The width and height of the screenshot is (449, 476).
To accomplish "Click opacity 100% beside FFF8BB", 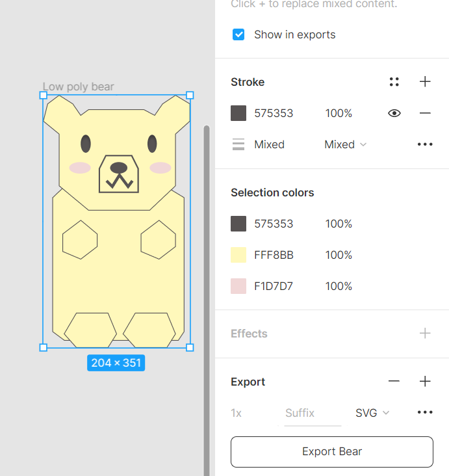I will coord(339,255).
